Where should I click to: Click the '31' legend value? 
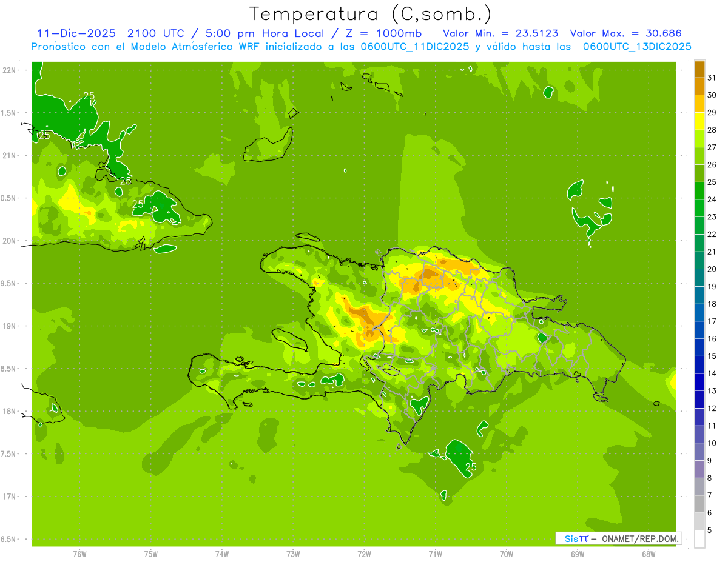(x=712, y=78)
